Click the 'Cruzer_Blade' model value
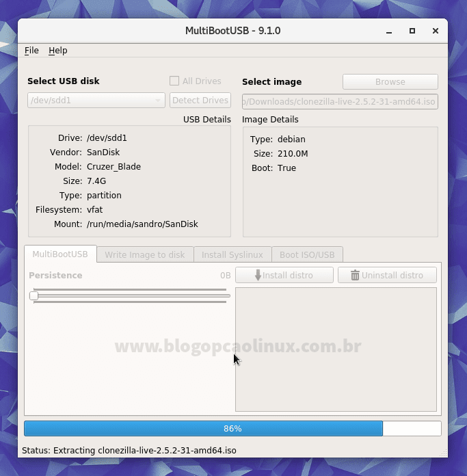The image size is (467, 476). (x=114, y=167)
